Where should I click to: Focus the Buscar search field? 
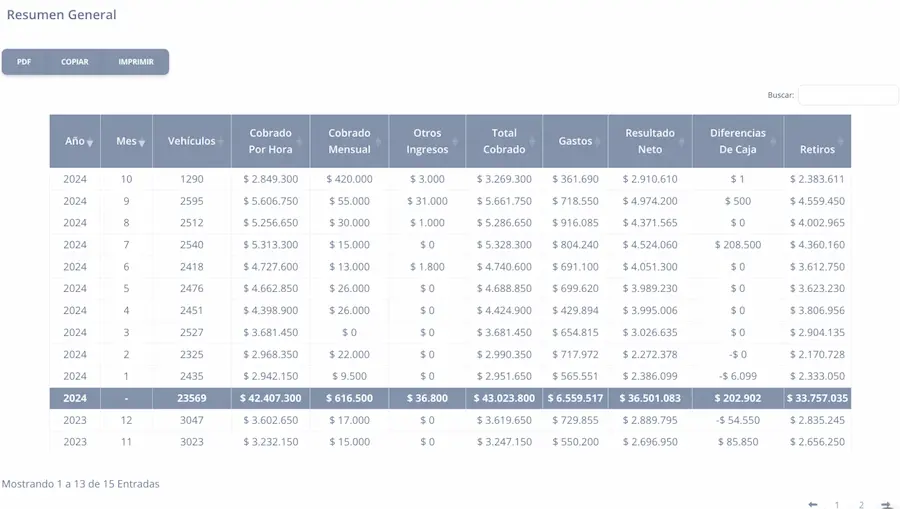(848, 95)
